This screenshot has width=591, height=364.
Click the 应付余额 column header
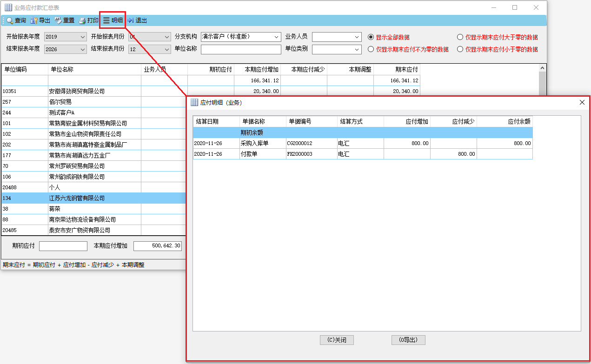pyautogui.click(x=505, y=121)
